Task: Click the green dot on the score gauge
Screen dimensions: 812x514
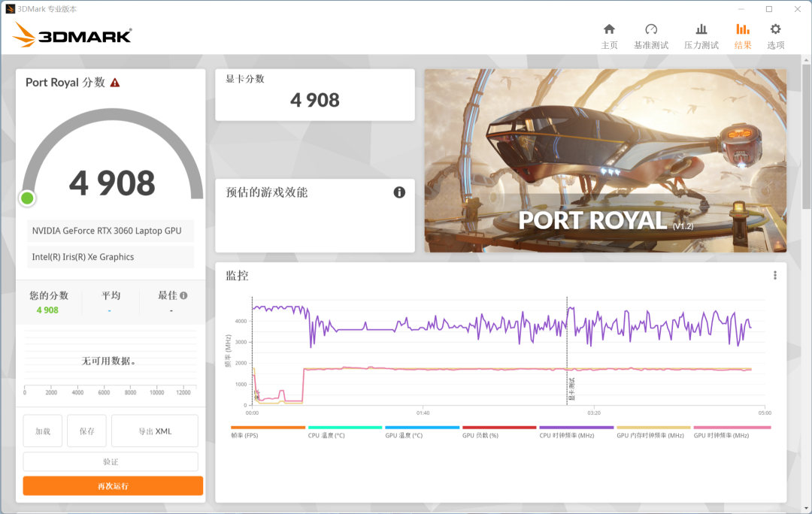Action: click(x=27, y=198)
